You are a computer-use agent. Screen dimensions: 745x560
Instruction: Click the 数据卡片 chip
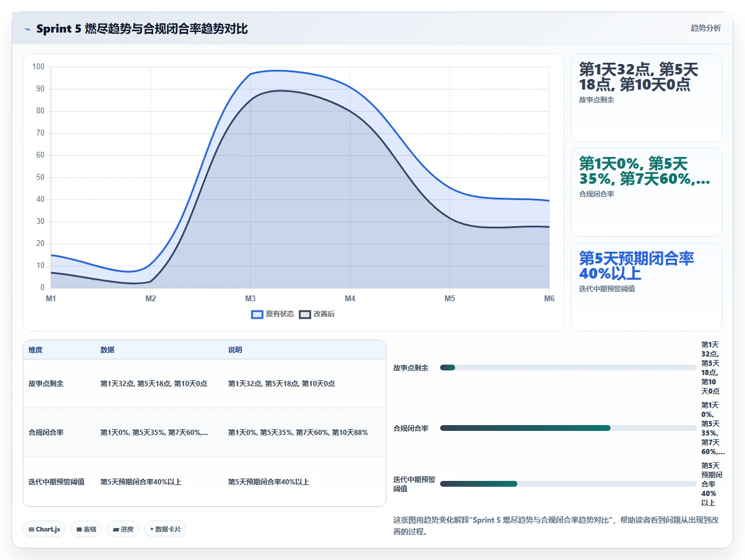165,529
